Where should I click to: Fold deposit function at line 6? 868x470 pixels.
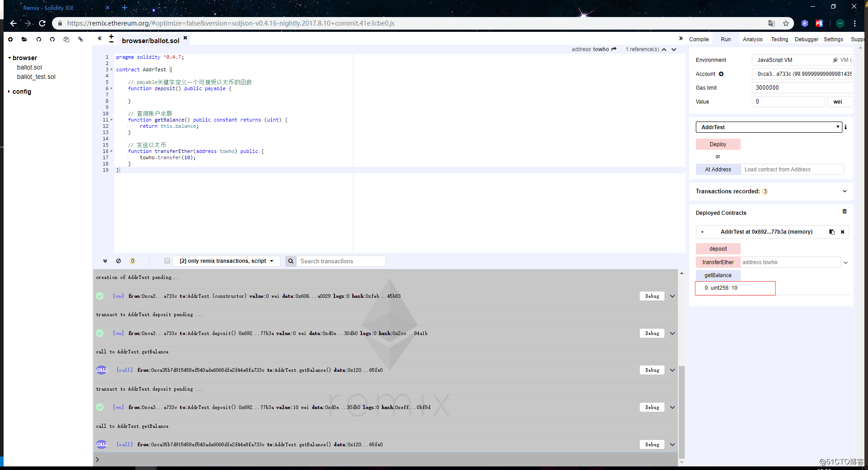click(x=111, y=89)
